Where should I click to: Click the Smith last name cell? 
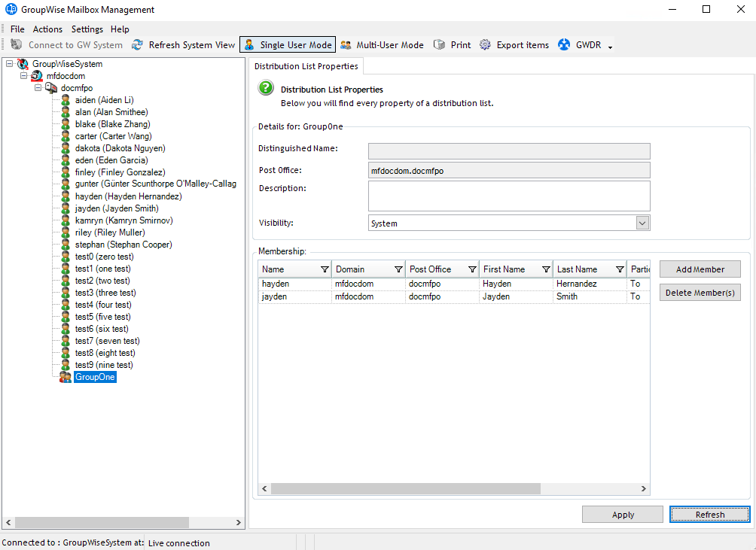pyautogui.click(x=567, y=296)
